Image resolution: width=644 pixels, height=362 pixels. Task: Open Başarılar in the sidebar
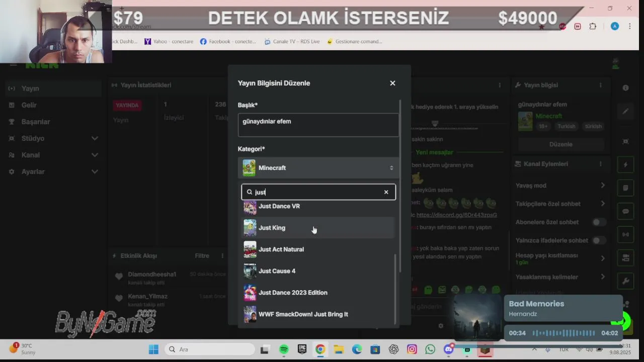tap(53, 122)
